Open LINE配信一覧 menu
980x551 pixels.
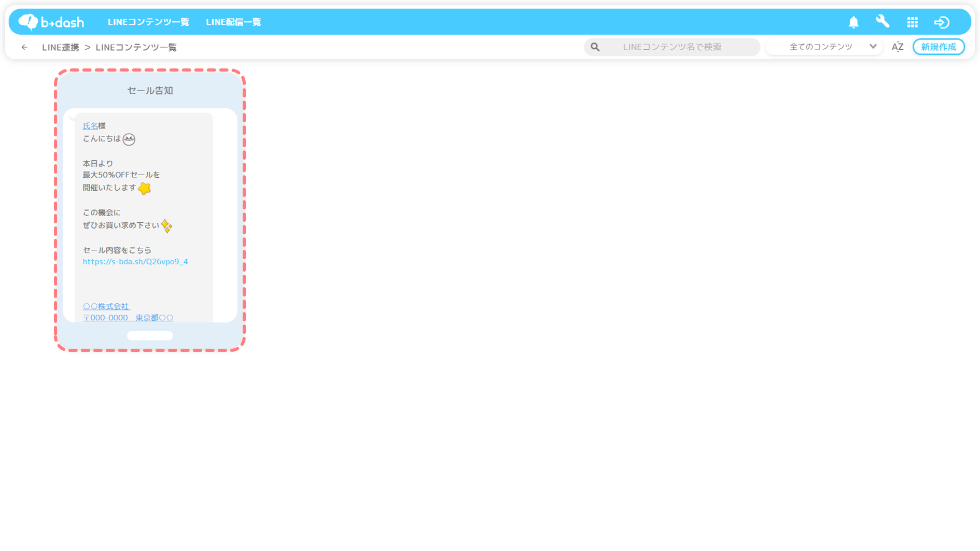click(x=233, y=22)
